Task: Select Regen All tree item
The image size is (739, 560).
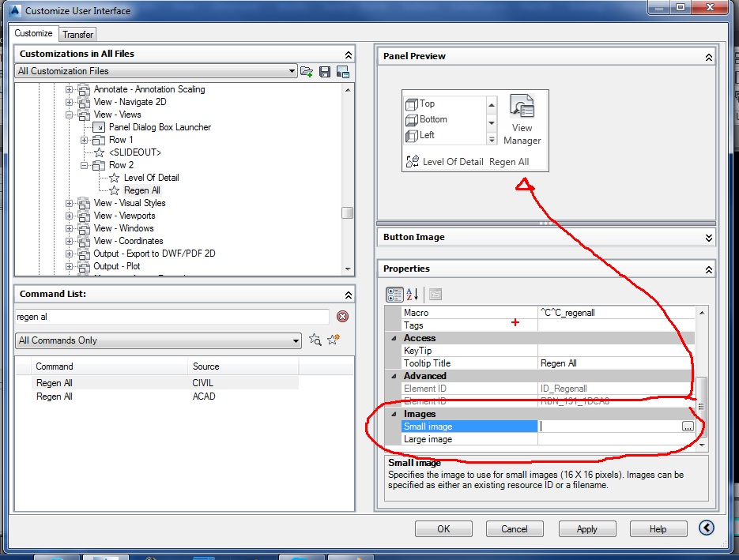Action: (x=141, y=190)
